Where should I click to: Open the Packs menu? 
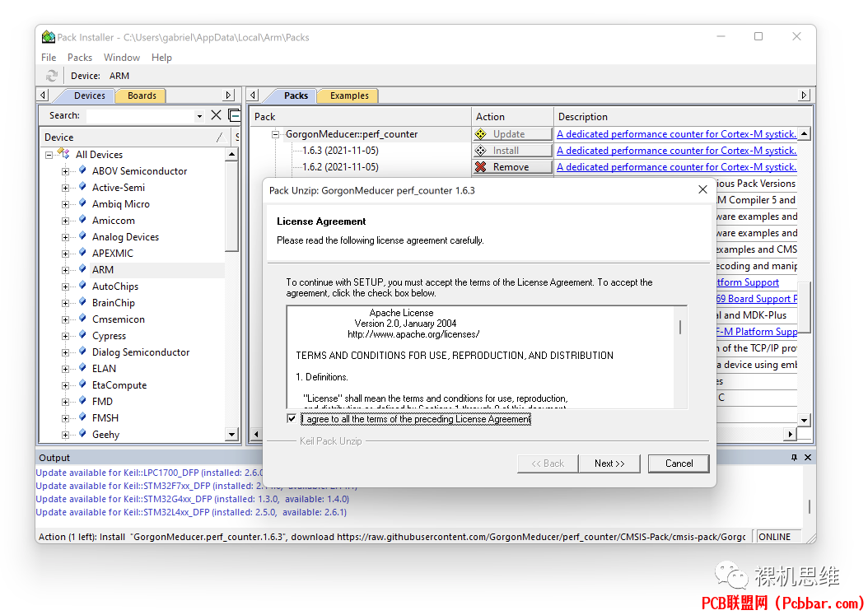[x=80, y=57]
